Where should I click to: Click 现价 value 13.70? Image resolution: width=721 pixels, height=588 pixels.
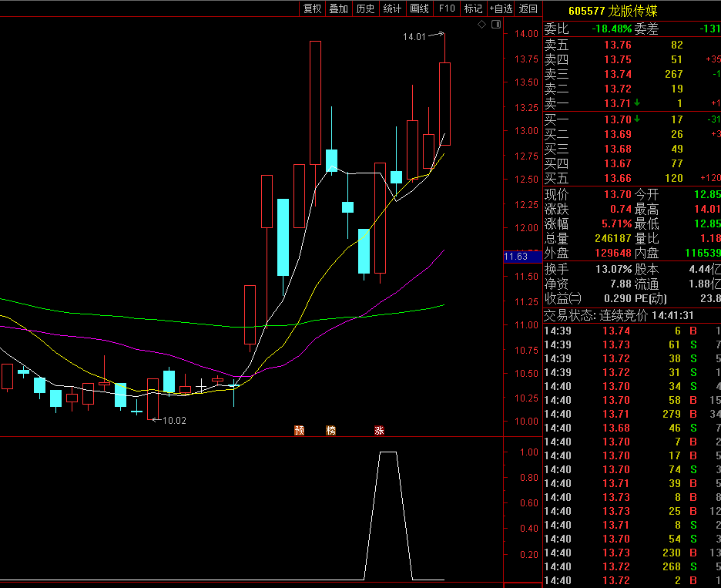click(618, 194)
